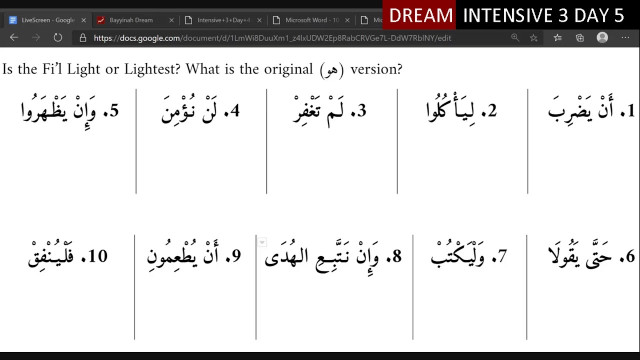This screenshot has width=640, height=360.
Task: Go forward using the browser forward arrow
Action: click(36, 38)
